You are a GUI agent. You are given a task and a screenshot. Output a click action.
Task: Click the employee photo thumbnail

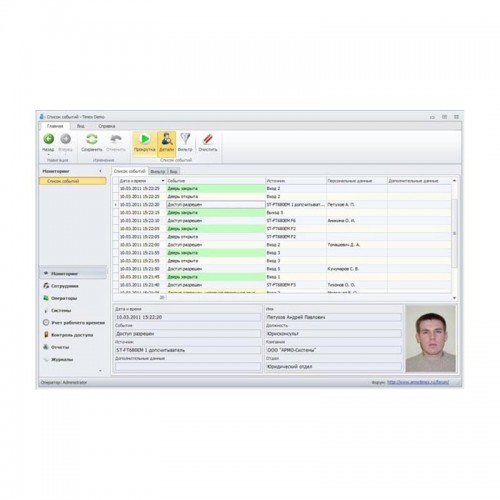pyautogui.click(x=431, y=338)
